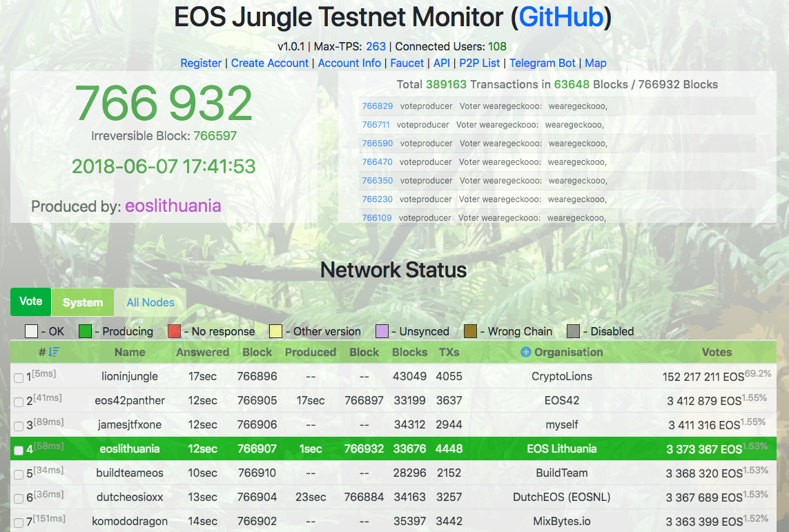
Task: Switch to the Vote tab
Action: click(30, 302)
